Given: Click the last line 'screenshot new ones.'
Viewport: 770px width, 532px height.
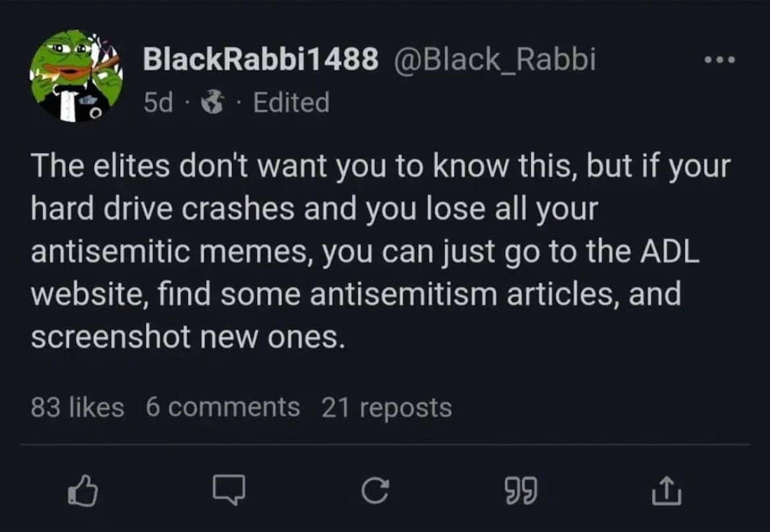Looking at the screenshot, I should (x=187, y=337).
